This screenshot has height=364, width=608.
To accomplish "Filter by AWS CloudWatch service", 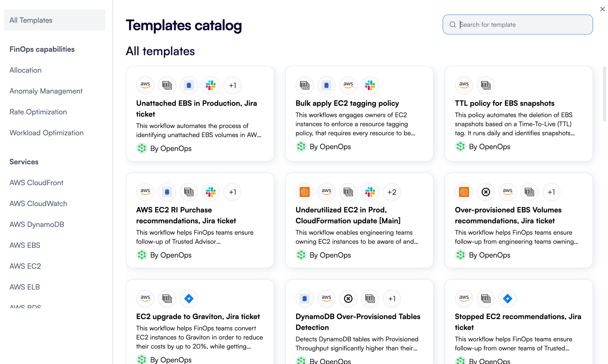I will pyautogui.click(x=38, y=204).
